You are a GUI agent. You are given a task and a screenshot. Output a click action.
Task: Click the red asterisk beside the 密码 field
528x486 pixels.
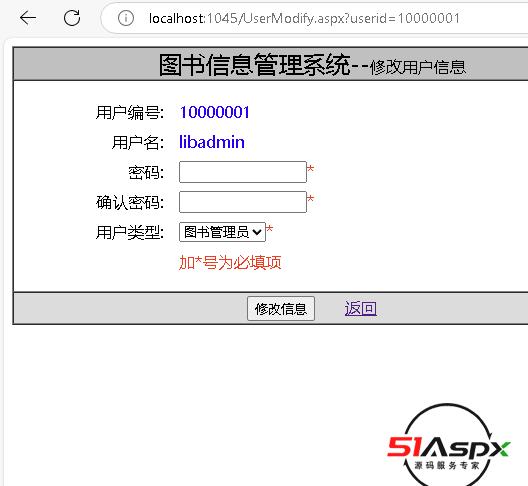click(x=310, y=169)
